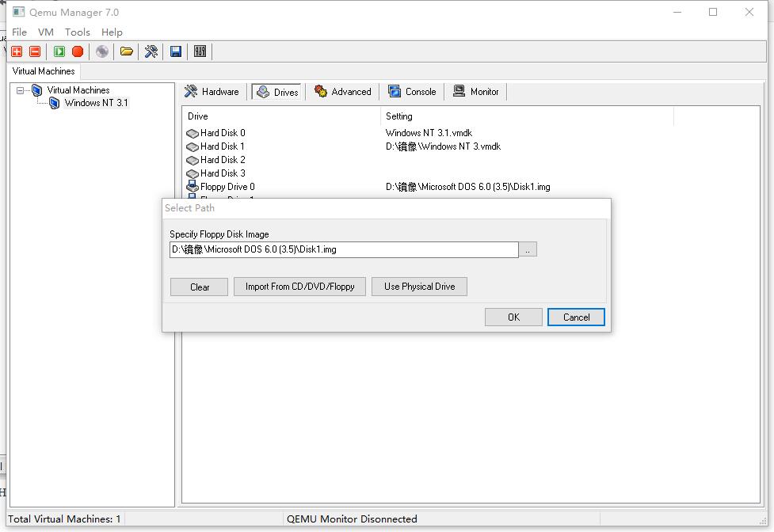Switch to the Monitor tab
The image size is (774, 532).
[x=476, y=92]
